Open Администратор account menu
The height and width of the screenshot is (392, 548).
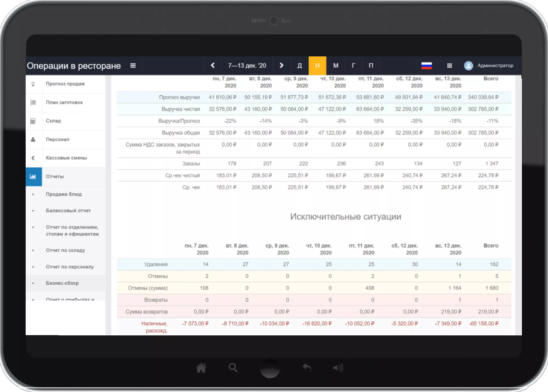point(495,66)
